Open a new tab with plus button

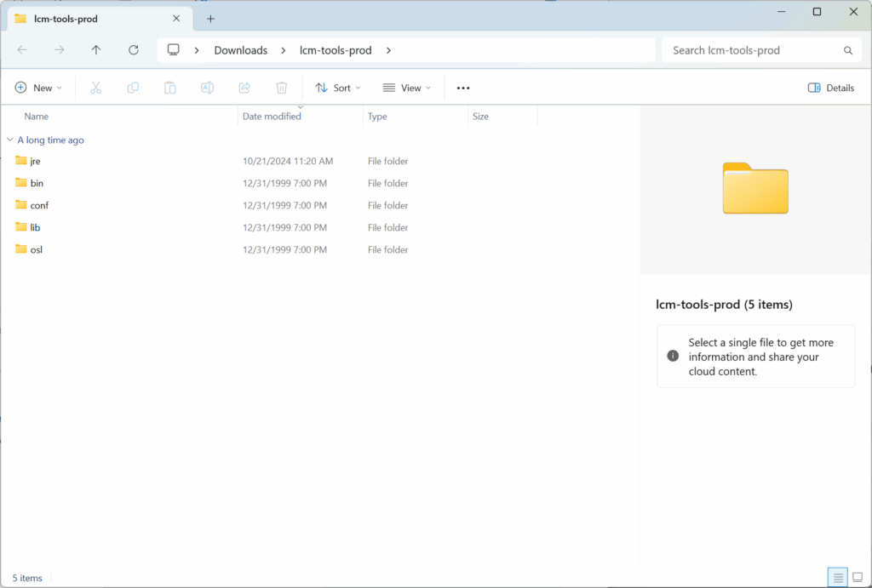210,18
